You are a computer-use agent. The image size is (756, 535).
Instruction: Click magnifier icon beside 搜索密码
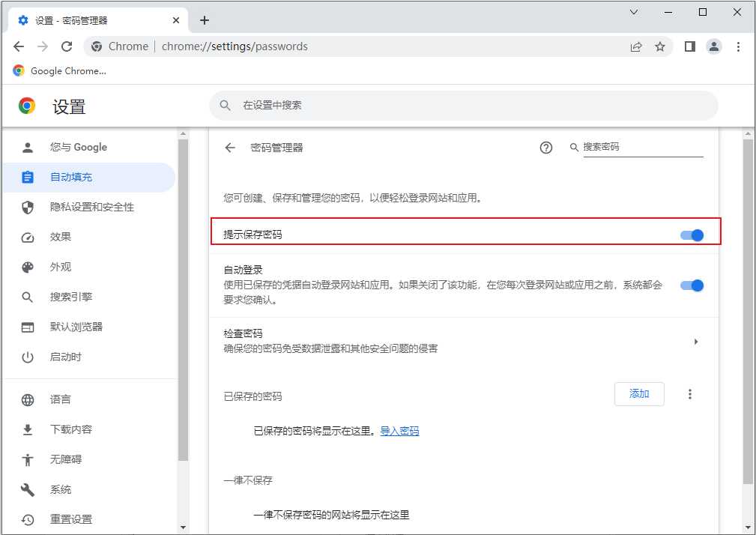(574, 148)
